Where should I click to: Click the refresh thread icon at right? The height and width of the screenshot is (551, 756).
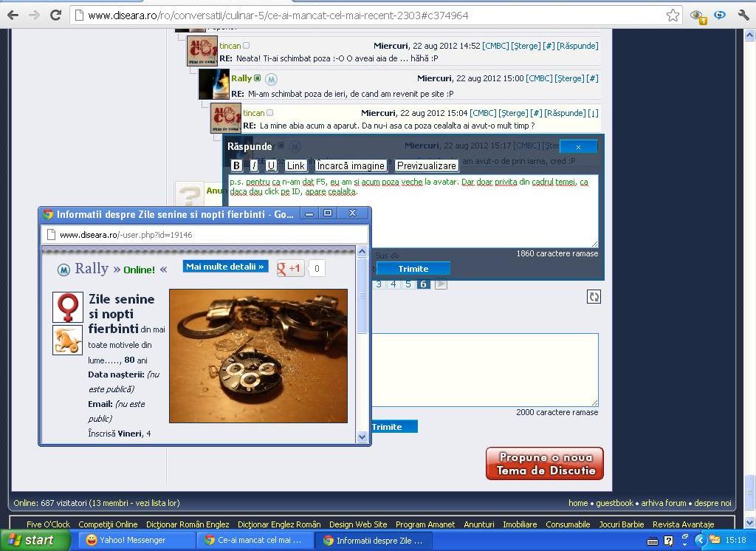tap(594, 297)
